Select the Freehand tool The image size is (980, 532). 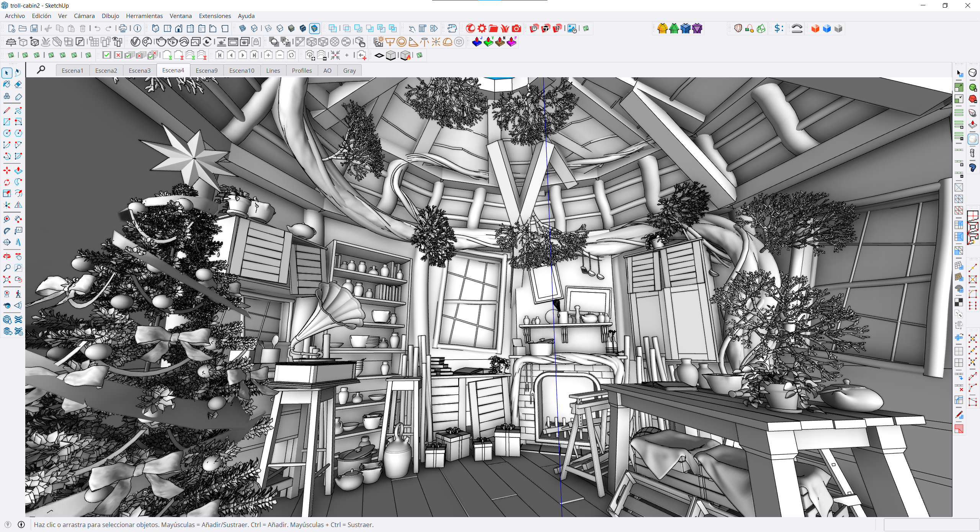[18, 110]
